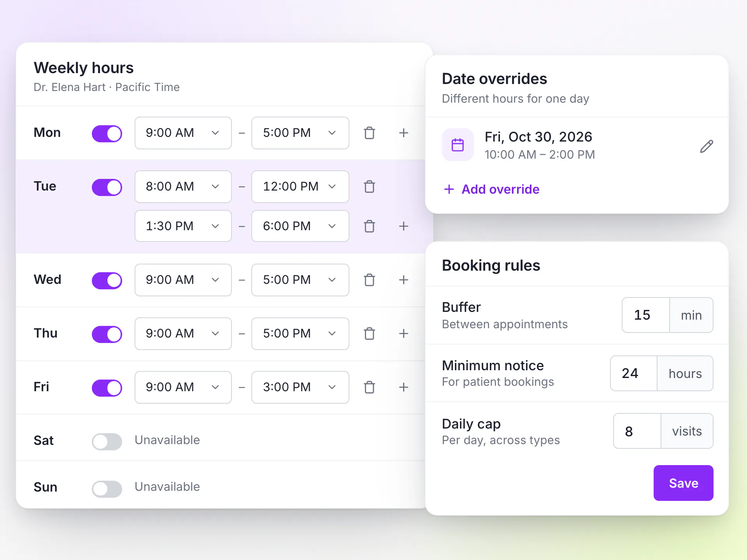Click Add override link
The height and width of the screenshot is (560, 747).
point(491,189)
